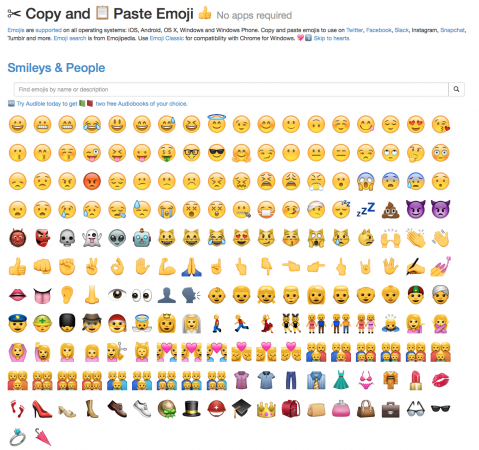Select the sunglasses face emoji
479x450 pixels.
(x=217, y=153)
